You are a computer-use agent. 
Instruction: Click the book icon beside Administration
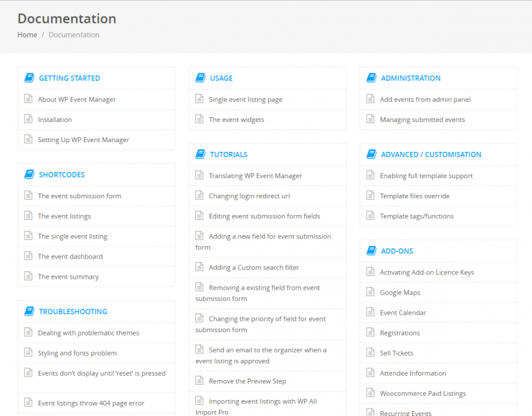coord(371,78)
